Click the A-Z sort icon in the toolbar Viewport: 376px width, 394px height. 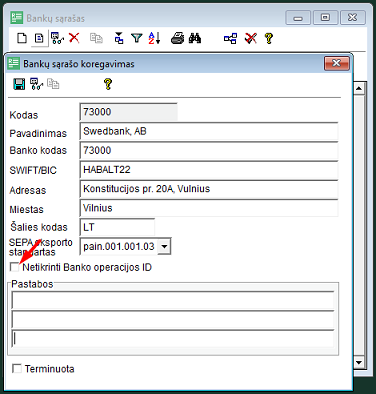pos(154,38)
